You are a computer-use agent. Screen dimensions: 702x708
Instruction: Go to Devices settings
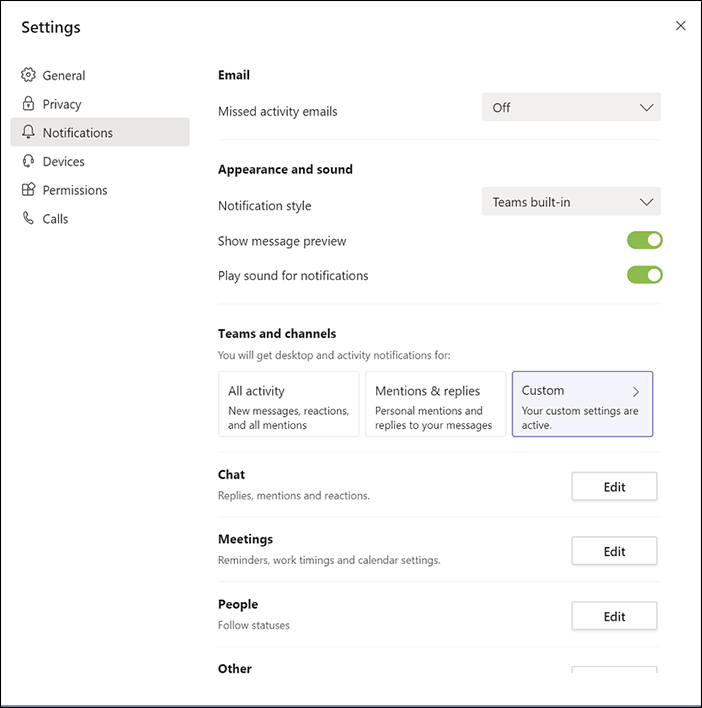[x=100, y=161]
